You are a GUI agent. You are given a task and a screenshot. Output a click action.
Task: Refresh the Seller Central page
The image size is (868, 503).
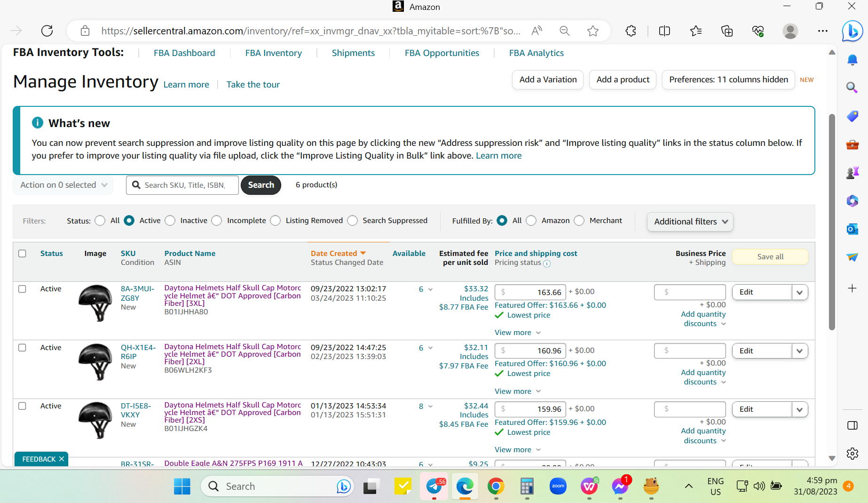pyautogui.click(x=47, y=31)
